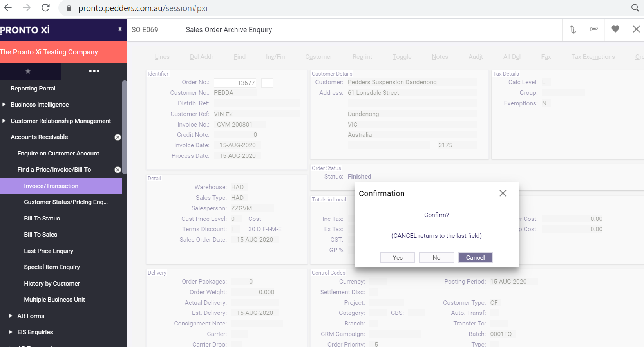Click the All Del menu option
Viewport: 644px width, 347px height.
512,57
